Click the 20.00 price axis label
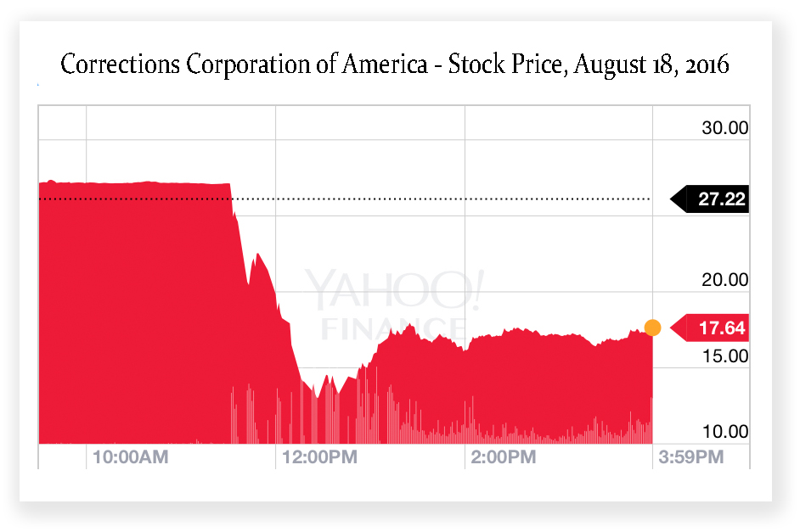Image resolution: width=800 pixels, height=532 pixels. pos(724,280)
